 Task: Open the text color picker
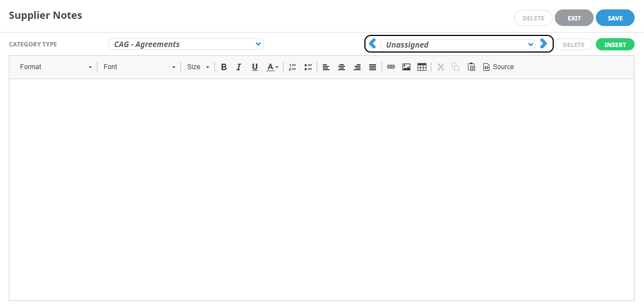[272, 67]
